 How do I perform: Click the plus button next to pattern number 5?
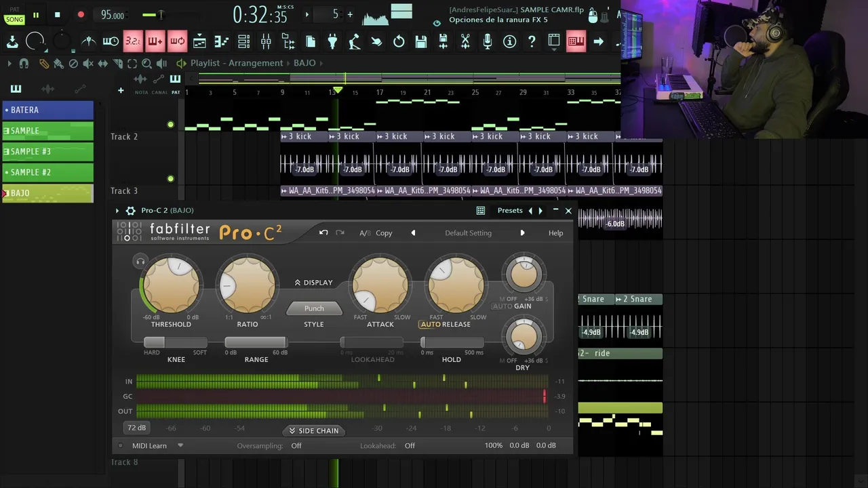[x=350, y=14]
